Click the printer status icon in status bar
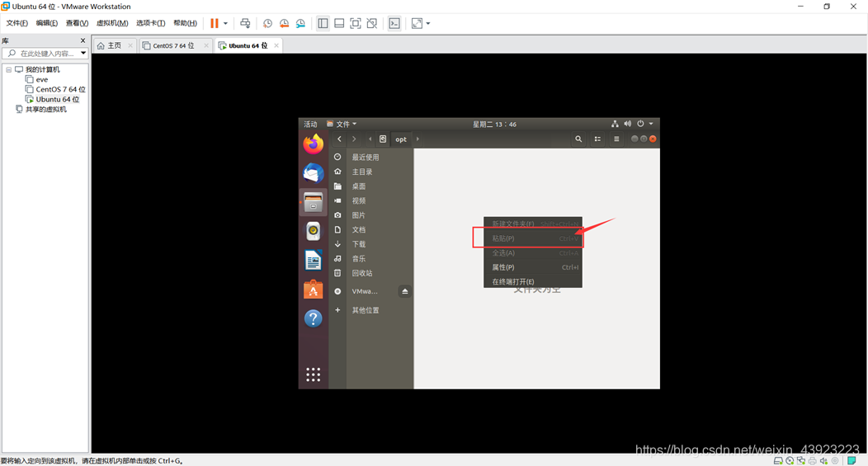This screenshot has height=466, width=868. click(x=812, y=460)
